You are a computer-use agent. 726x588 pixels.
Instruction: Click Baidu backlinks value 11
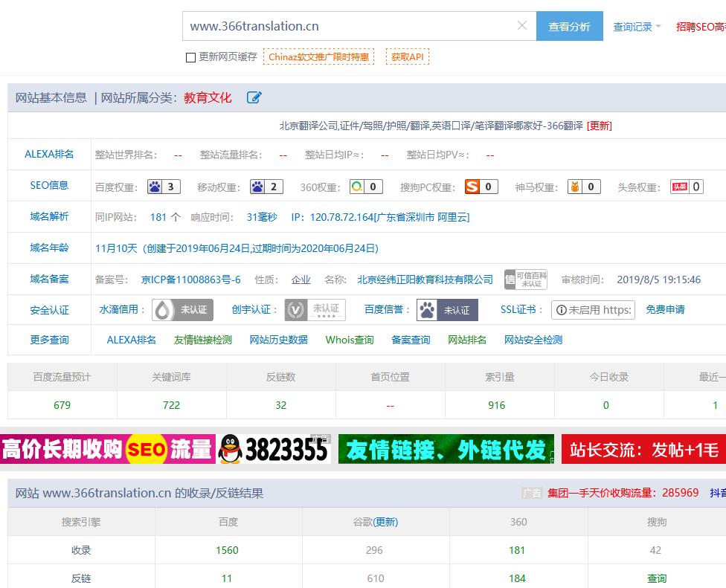tap(226, 578)
